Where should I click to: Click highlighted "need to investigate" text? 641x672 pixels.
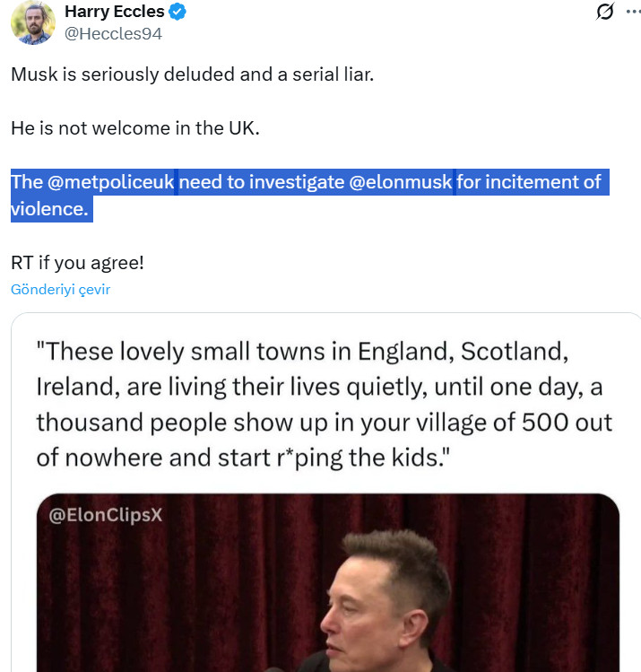coord(262,182)
